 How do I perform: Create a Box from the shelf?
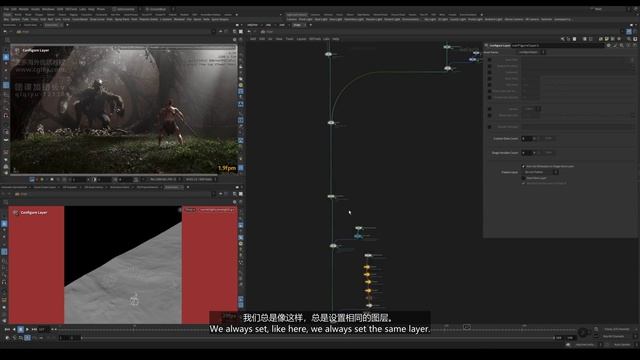click(x=7, y=19)
